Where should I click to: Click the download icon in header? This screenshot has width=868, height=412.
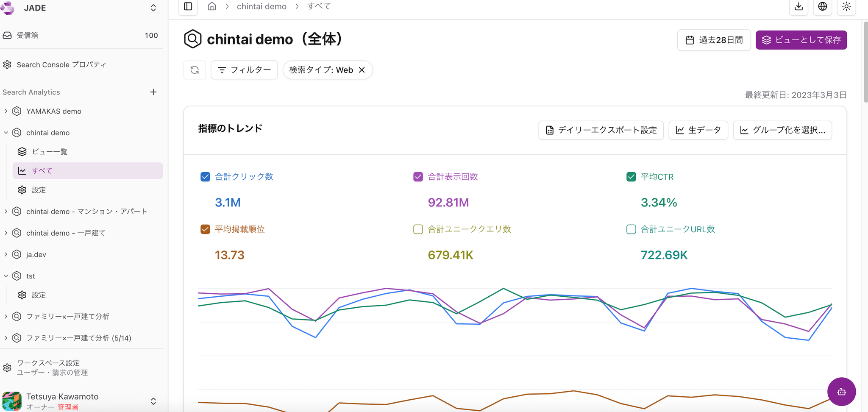pyautogui.click(x=798, y=6)
